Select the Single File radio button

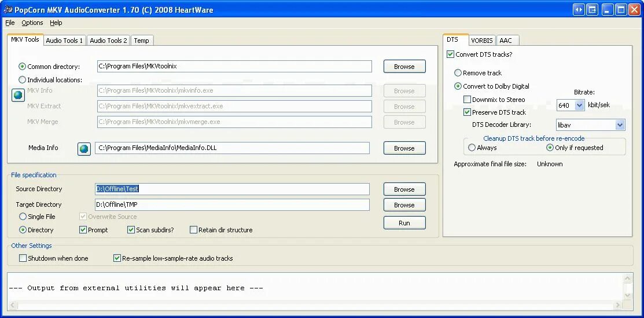[x=23, y=217]
